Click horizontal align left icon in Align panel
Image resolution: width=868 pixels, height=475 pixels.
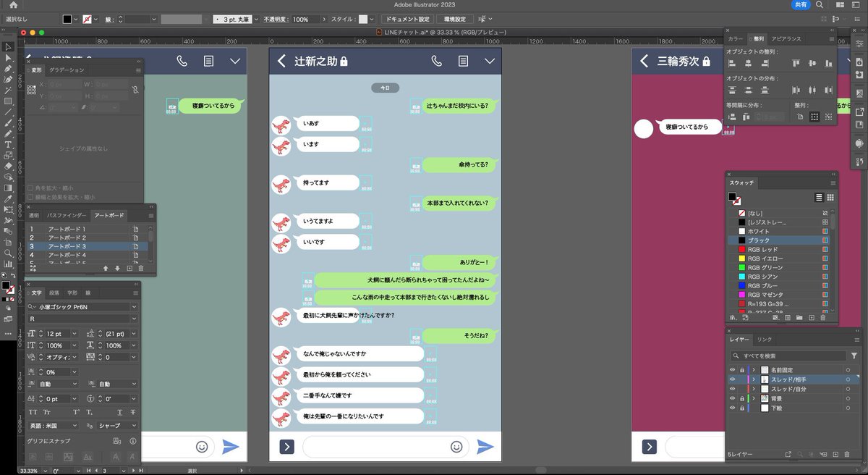click(732, 64)
